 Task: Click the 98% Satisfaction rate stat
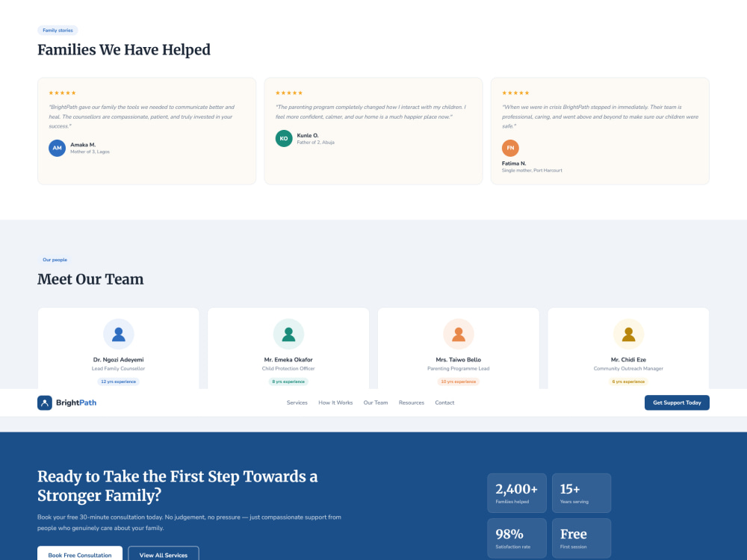tap(517, 538)
